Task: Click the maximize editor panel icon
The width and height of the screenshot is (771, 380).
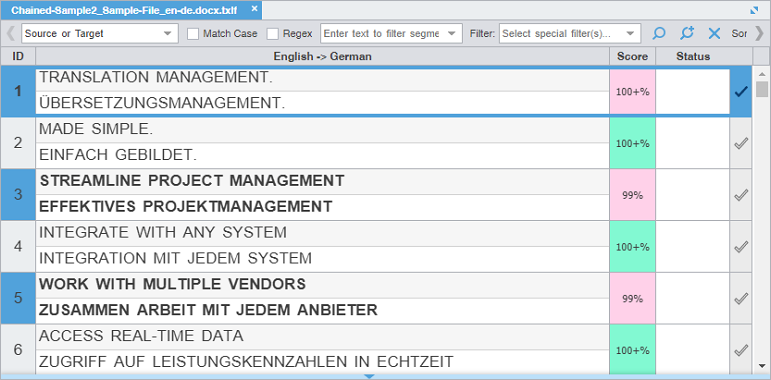Action: click(x=754, y=10)
